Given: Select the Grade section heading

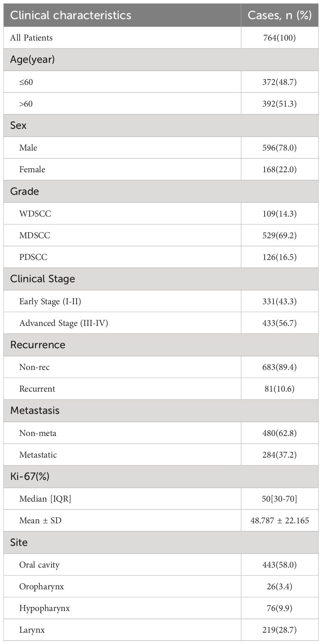Looking at the screenshot, I should click(x=24, y=191).
